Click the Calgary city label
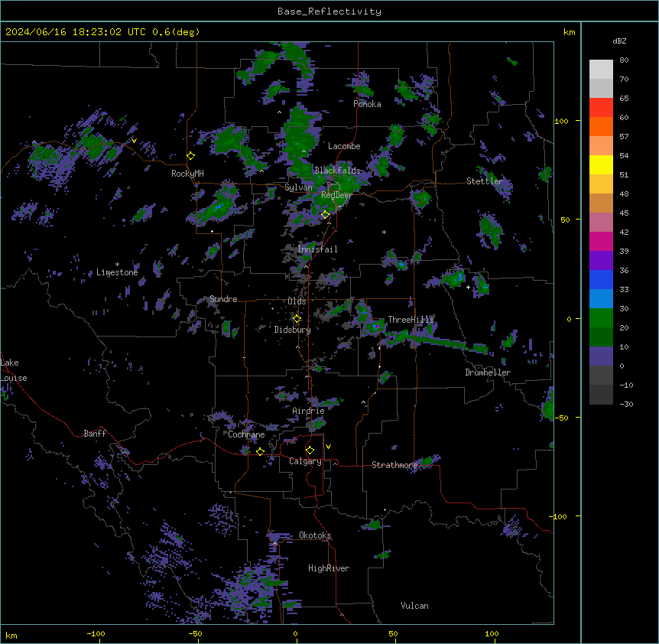This screenshot has width=659, height=644. [x=305, y=461]
